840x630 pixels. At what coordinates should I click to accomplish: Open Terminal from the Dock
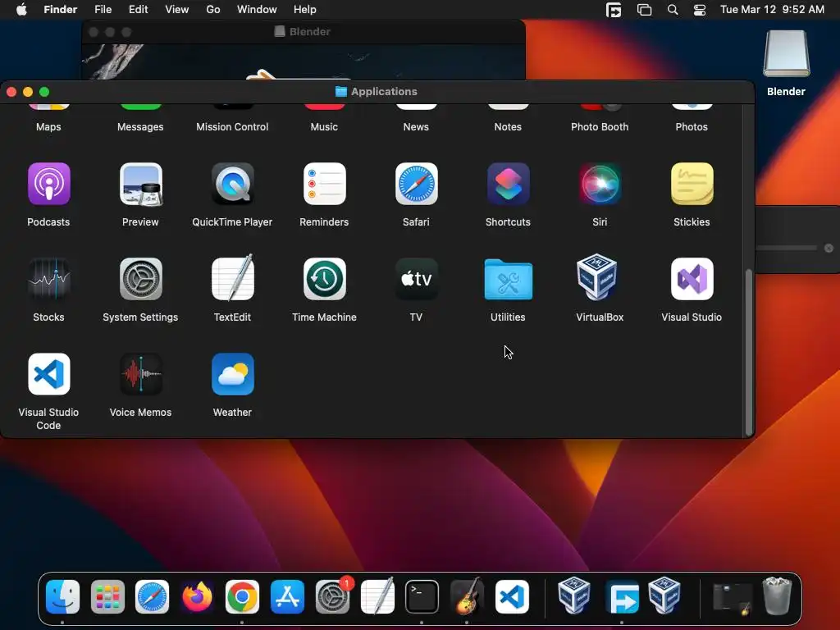click(x=422, y=597)
